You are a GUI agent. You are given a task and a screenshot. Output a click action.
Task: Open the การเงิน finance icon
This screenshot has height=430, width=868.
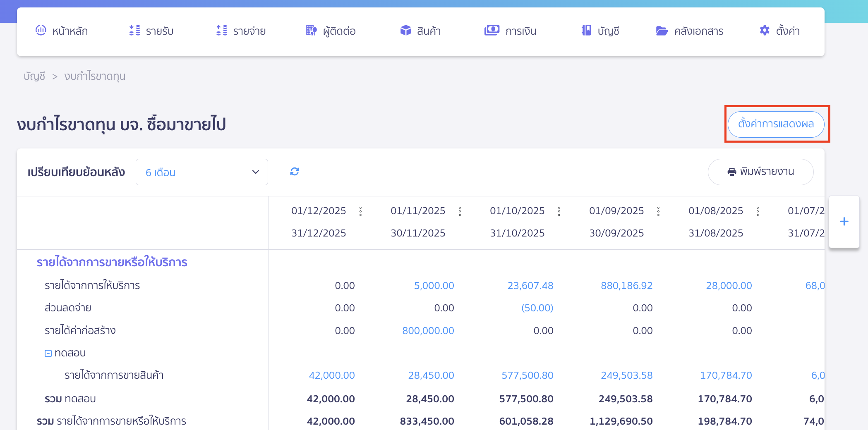coord(492,30)
